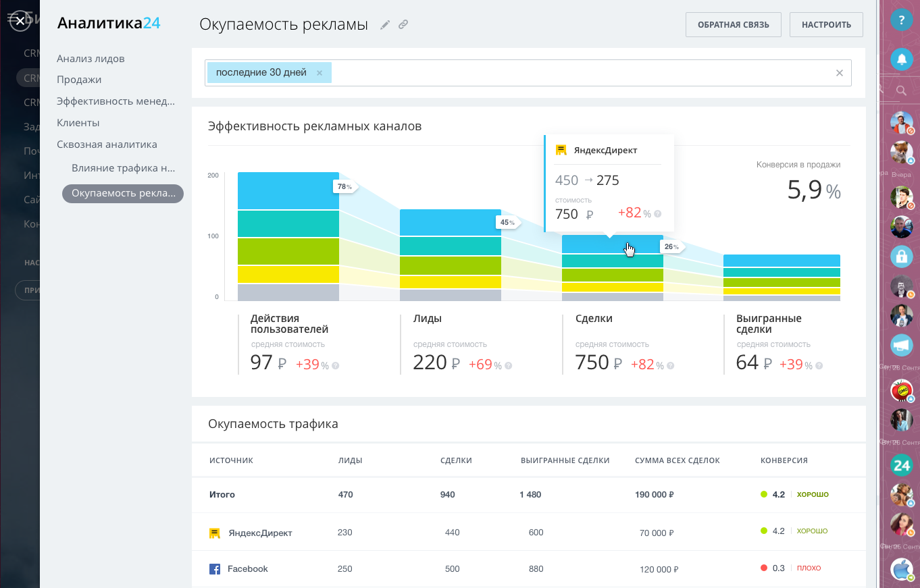Click the search magnifier in right sidebar
The image size is (920, 588).
pyautogui.click(x=901, y=90)
